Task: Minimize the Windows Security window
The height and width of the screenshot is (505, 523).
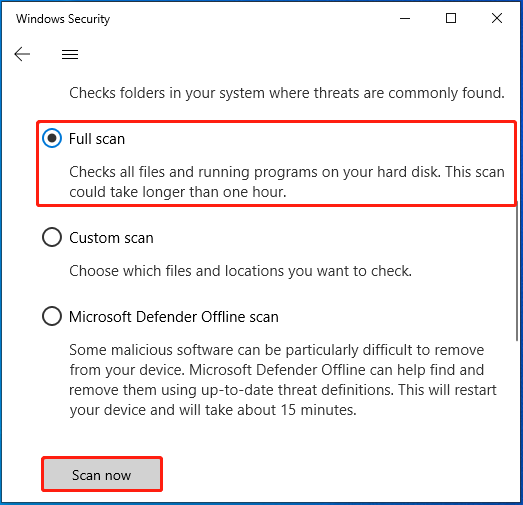Action: coord(405,18)
